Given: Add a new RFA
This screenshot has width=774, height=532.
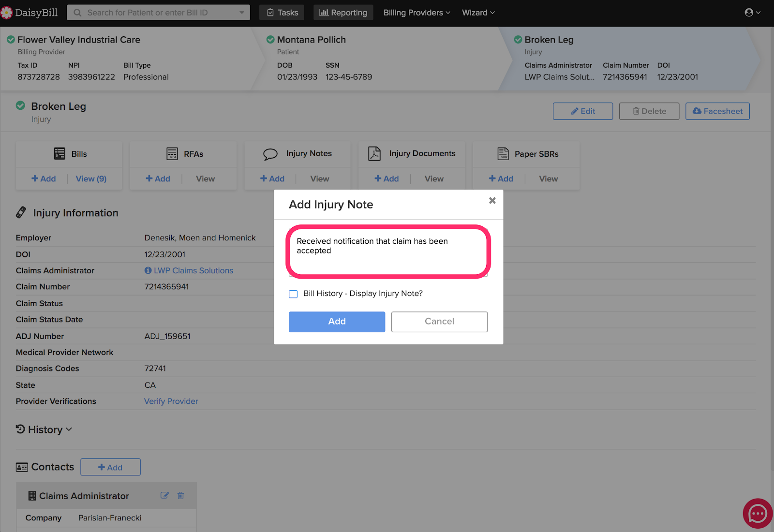Looking at the screenshot, I should (158, 179).
